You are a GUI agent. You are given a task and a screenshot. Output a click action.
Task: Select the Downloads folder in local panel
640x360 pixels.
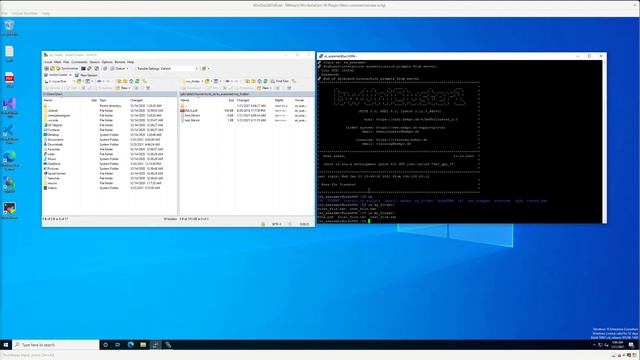(53, 144)
